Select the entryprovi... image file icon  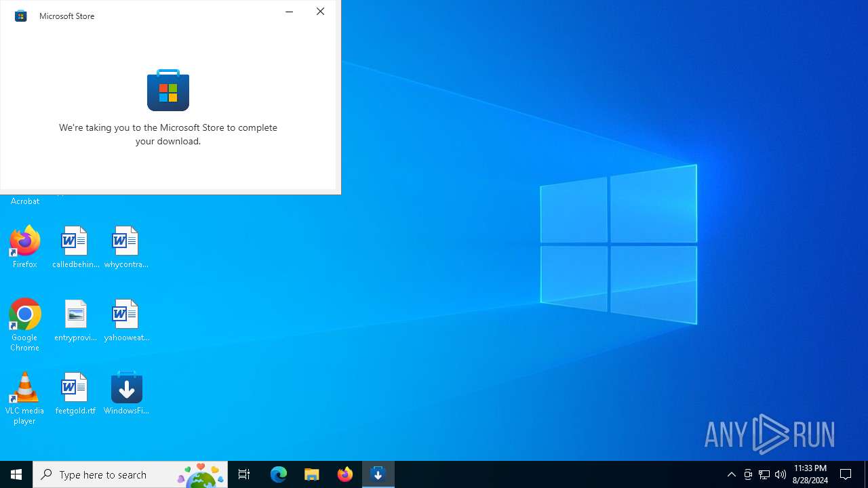[x=75, y=321]
